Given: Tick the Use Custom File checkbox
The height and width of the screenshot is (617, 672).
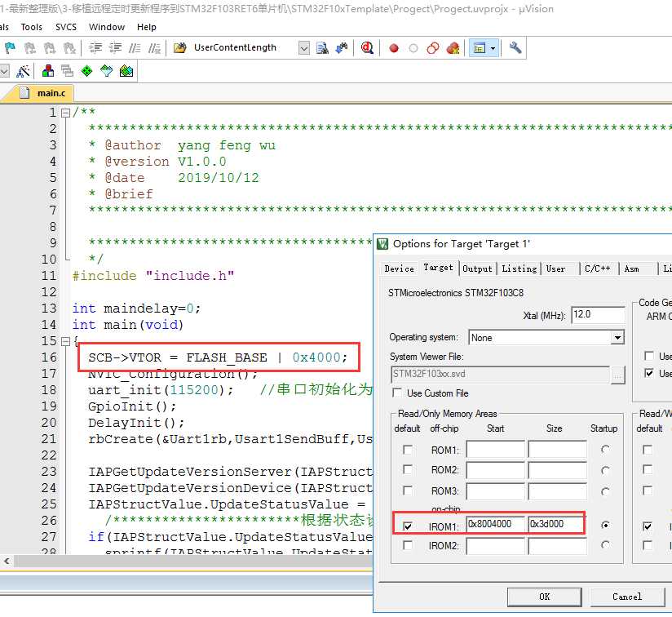Looking at the screenshot, I should click(397, 393).
